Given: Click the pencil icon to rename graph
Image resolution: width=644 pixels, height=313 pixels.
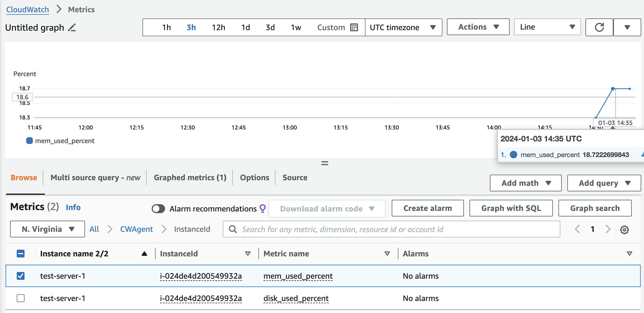Looking at the screenshot, I should point(72,28).
